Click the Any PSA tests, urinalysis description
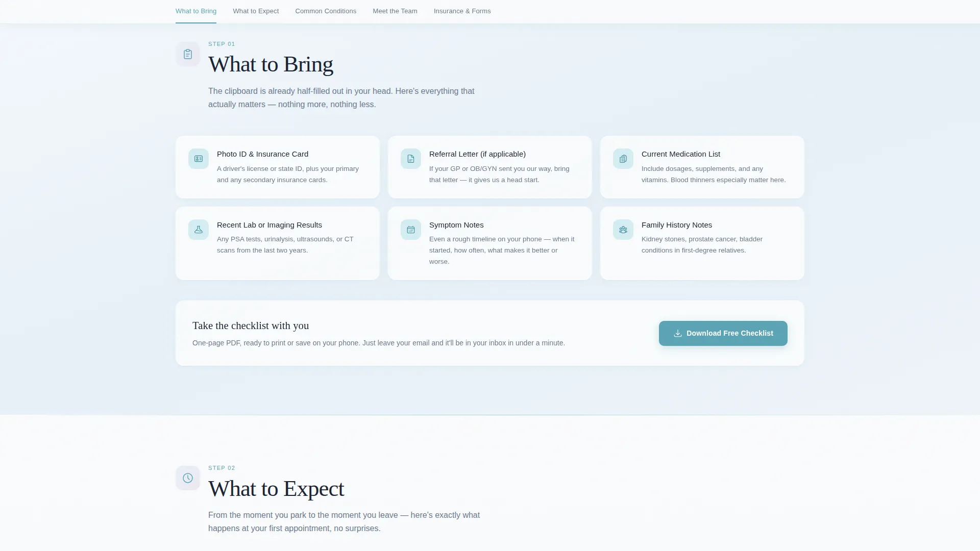Image resolution: width=980 pixels, height=551 pixels. 285,245
